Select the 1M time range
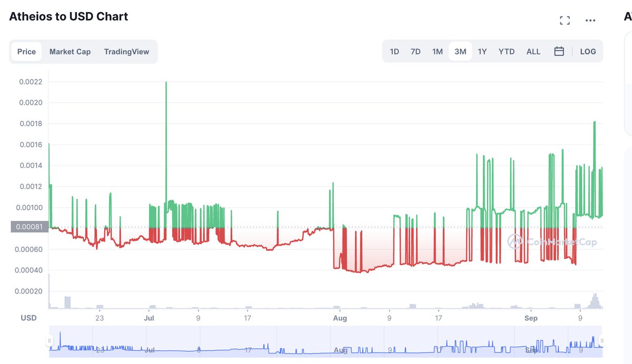 click(438, 52)
